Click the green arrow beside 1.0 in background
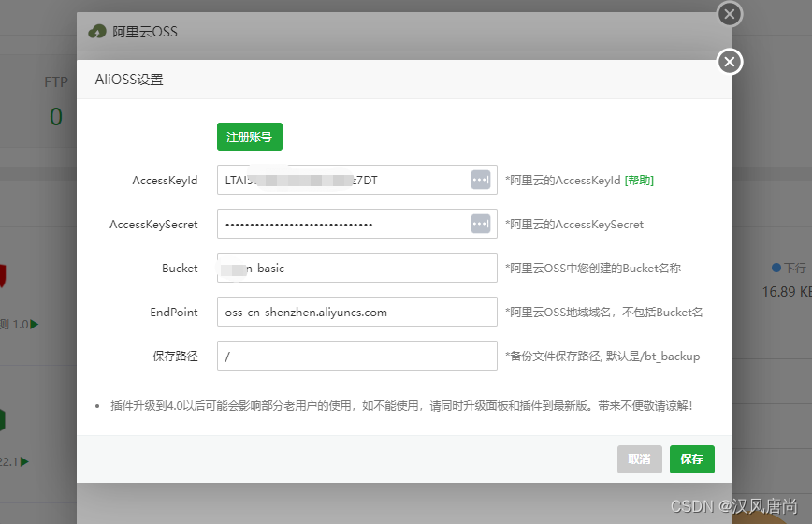The height and width of the screenshot is (524, 812). [35, 324]
